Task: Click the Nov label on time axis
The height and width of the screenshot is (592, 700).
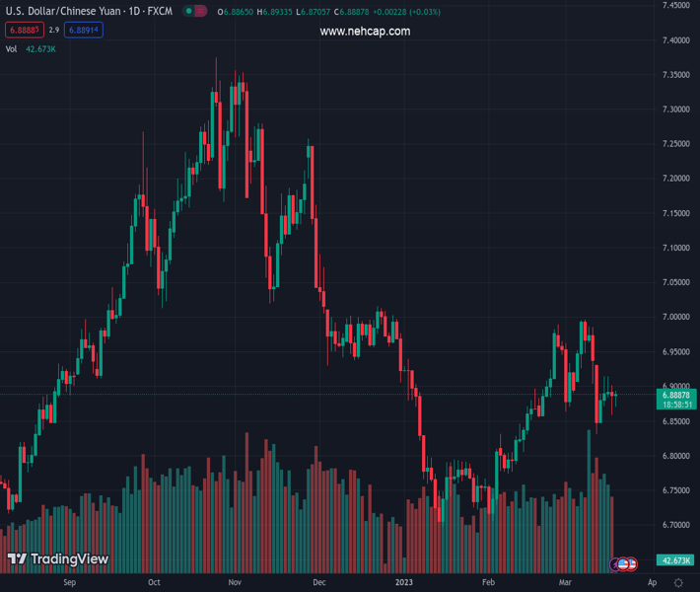Action: click(x=235, y=582)
